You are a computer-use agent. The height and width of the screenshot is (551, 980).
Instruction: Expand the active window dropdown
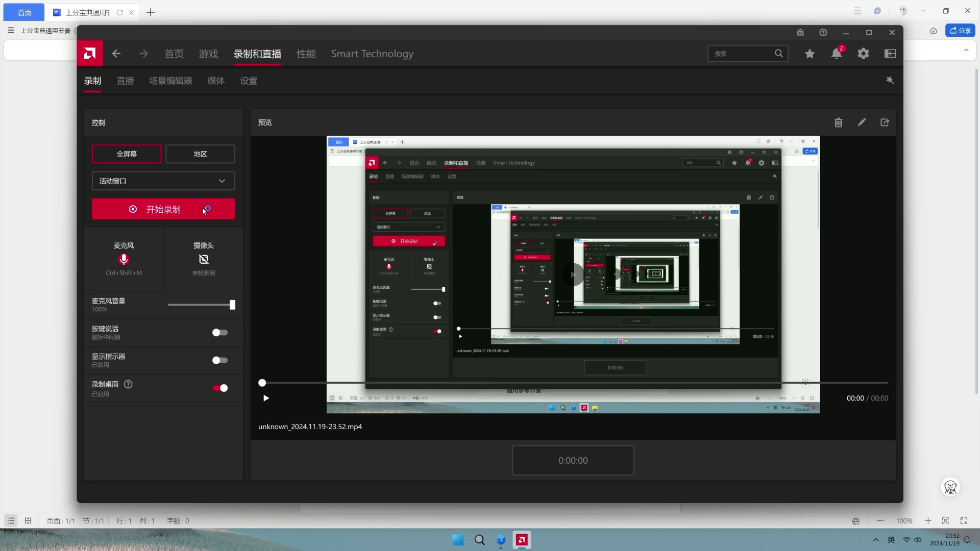(163, 181)
